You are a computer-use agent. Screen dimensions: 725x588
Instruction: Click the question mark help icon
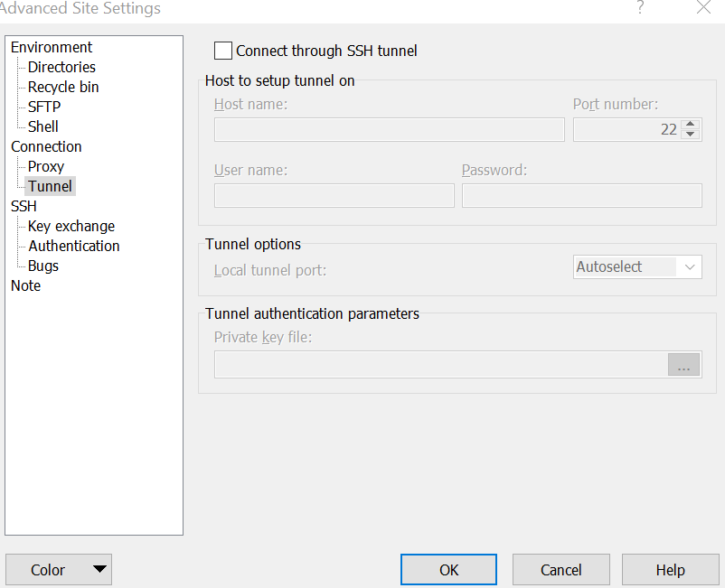point(640,8)
